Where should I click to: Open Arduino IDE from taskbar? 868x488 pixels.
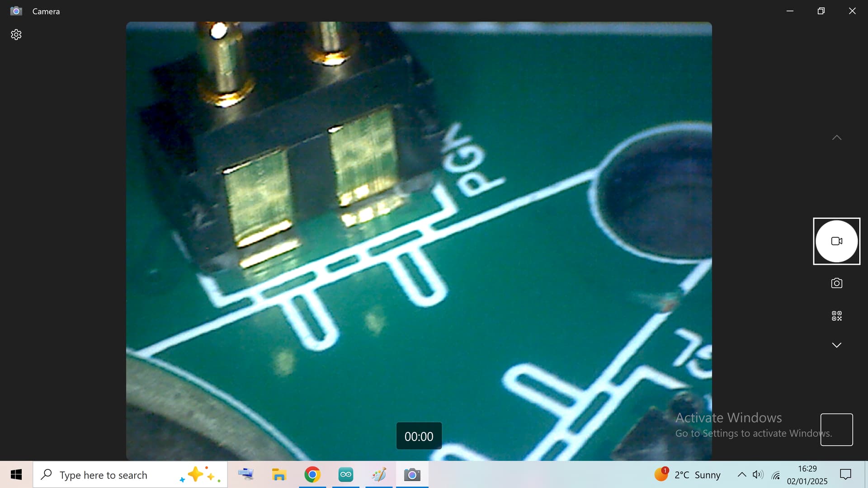[x=346, y=474]
